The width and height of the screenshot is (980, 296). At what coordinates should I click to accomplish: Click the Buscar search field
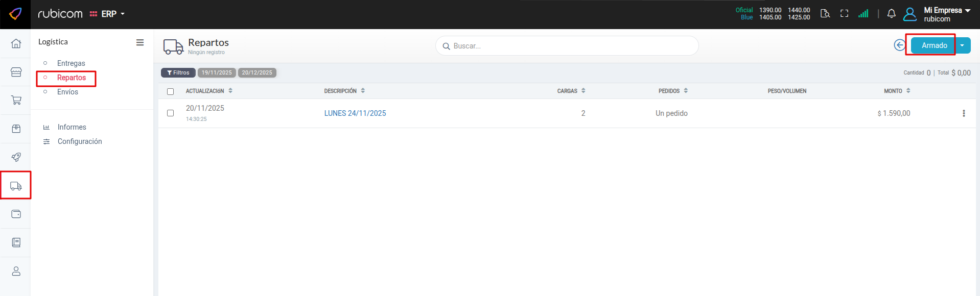(567, 46)
